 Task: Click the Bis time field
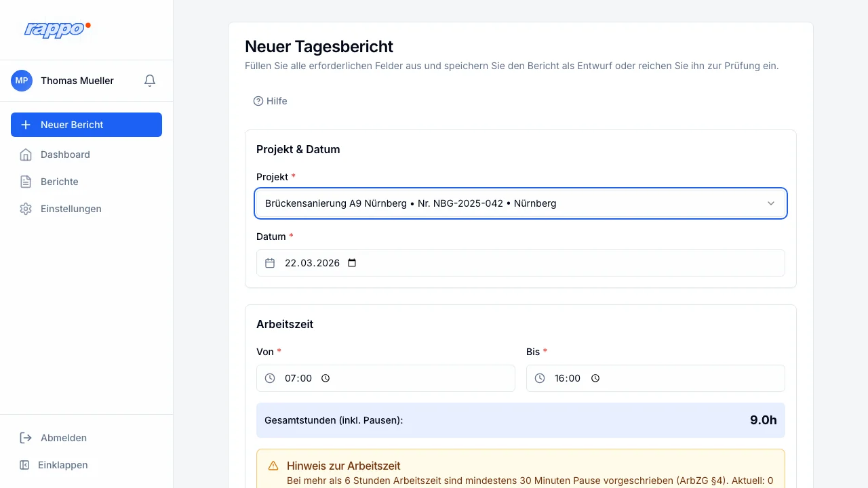pos(656,378)
